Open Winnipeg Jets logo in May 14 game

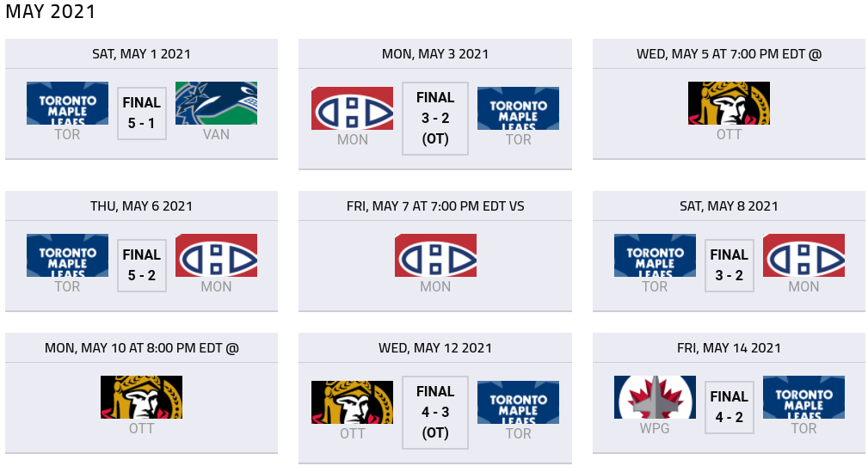655,397
